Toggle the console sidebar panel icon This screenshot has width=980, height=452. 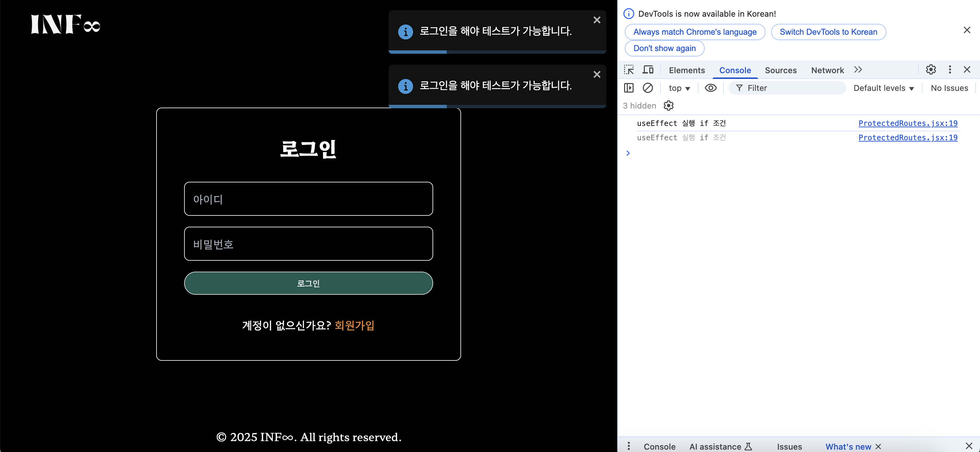pyautogui.click(x=628, y=88)
